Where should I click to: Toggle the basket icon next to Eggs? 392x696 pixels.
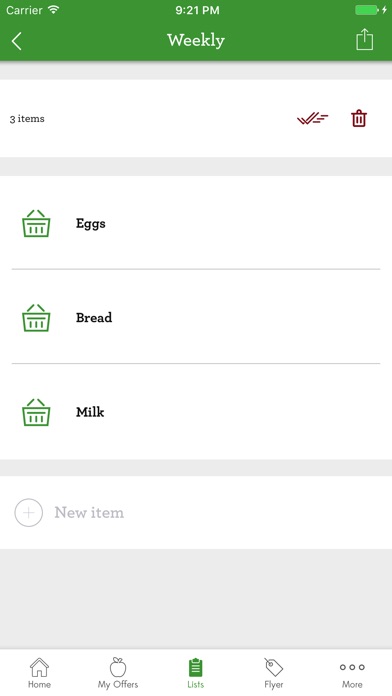36,223
